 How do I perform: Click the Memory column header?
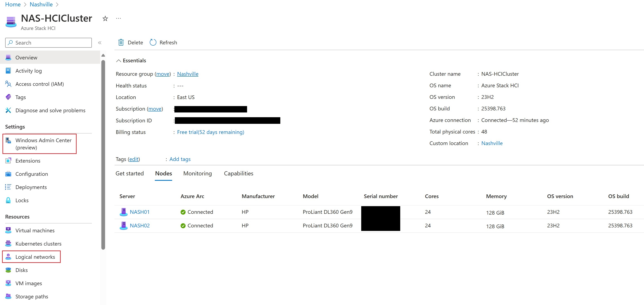pyautogui.click(x=496, y=196)
